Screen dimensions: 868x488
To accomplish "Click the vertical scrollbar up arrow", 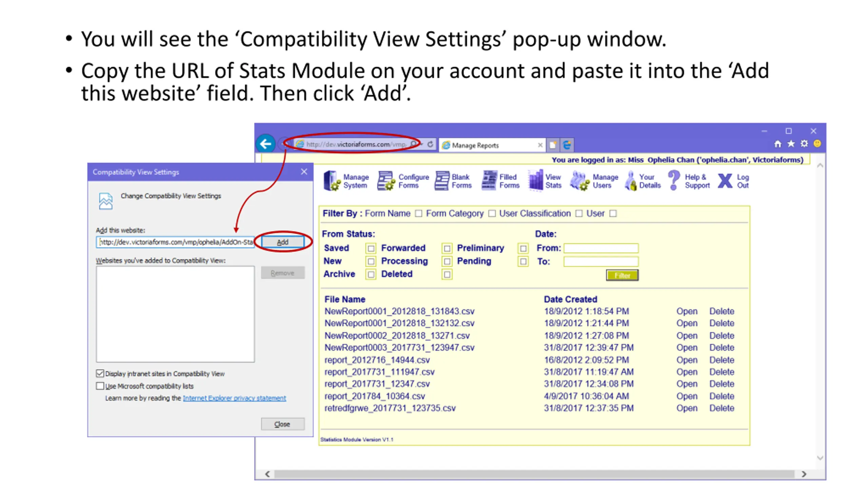I will pyautogui.click(x=820, y=166).
